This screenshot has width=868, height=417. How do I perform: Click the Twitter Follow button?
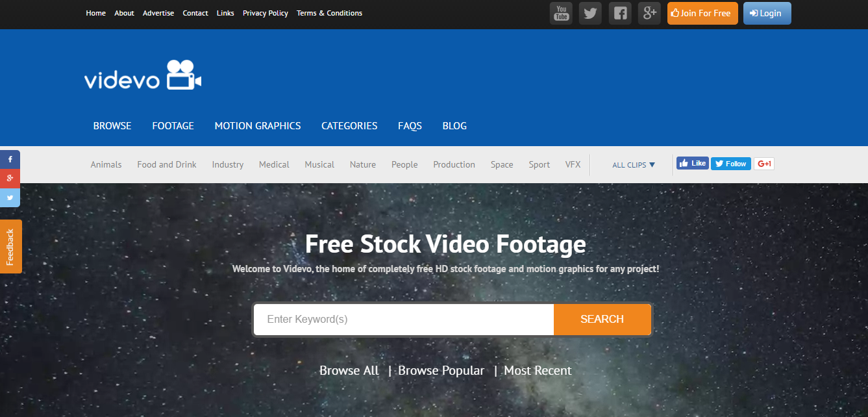(x=731, y=164)
